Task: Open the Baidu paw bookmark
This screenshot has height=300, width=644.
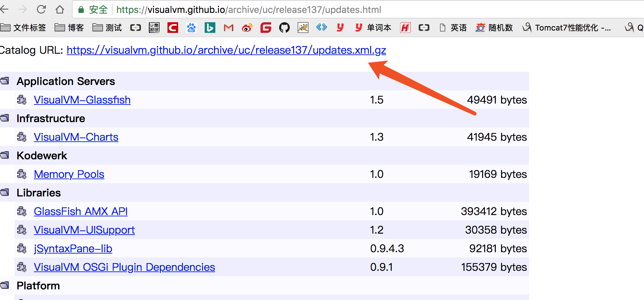Action: pyautogui.click(x=191, y=28)
